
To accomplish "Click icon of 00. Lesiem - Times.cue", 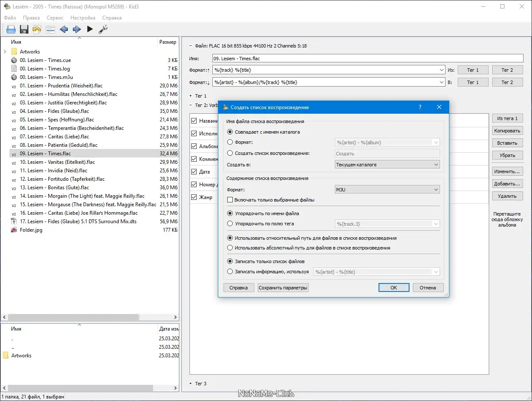I will coord(14,60).
